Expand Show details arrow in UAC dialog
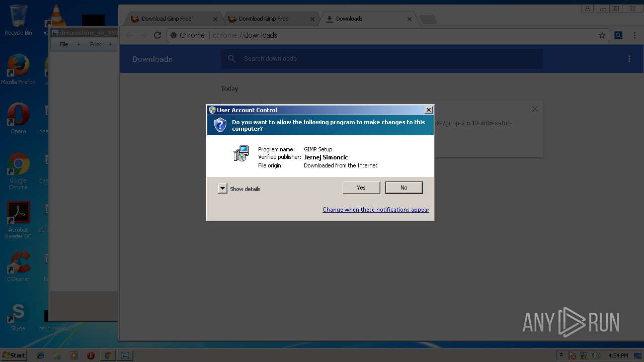The height and width of the screenshot is (362, 644). tap(222, 189)
